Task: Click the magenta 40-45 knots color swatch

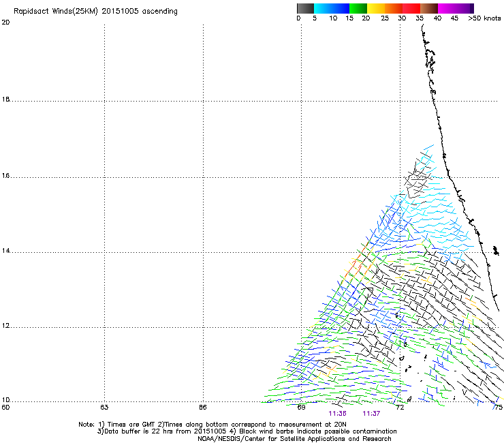Action: (447, 8)
